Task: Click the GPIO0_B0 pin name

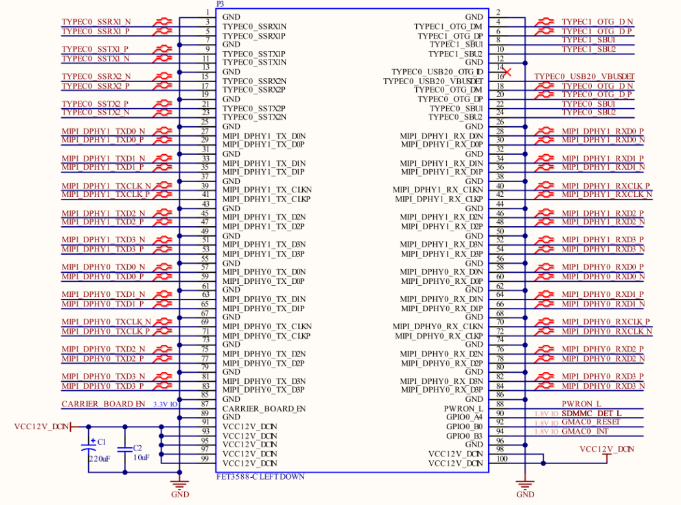Action: point(464,426)
